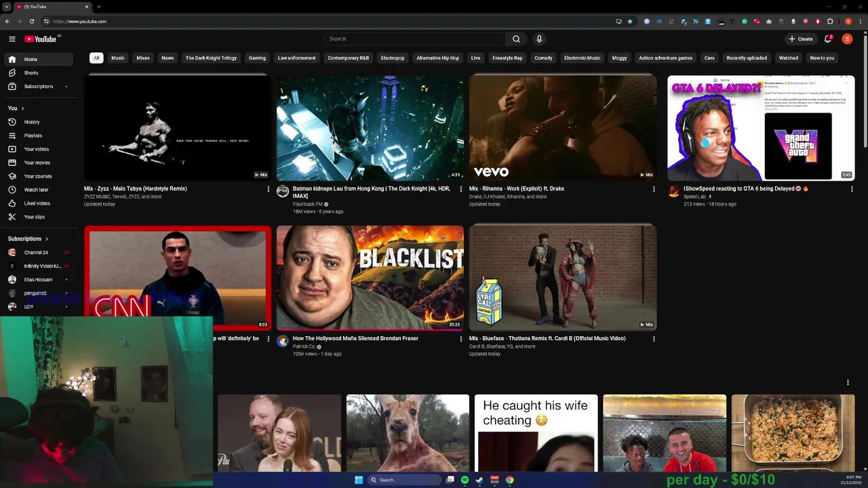Open 'He caught his wife cheating' Short
The image size is (868, 488).
coord(536,432)
